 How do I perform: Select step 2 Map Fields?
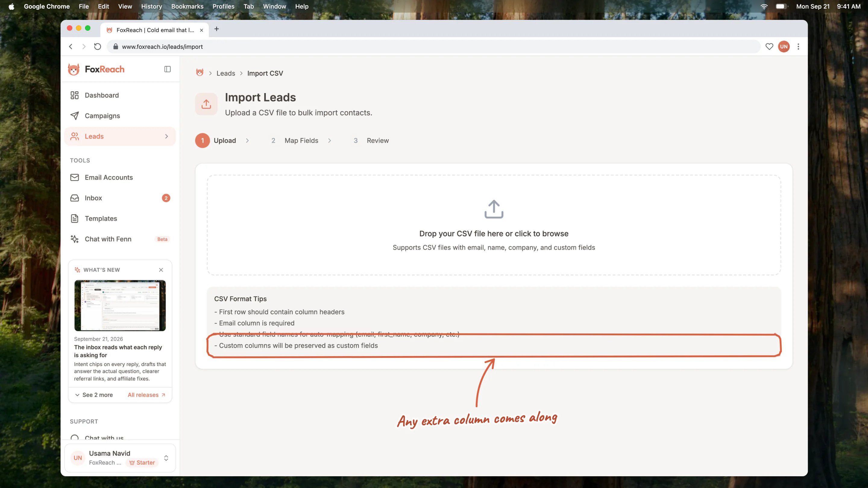(295, 140)
